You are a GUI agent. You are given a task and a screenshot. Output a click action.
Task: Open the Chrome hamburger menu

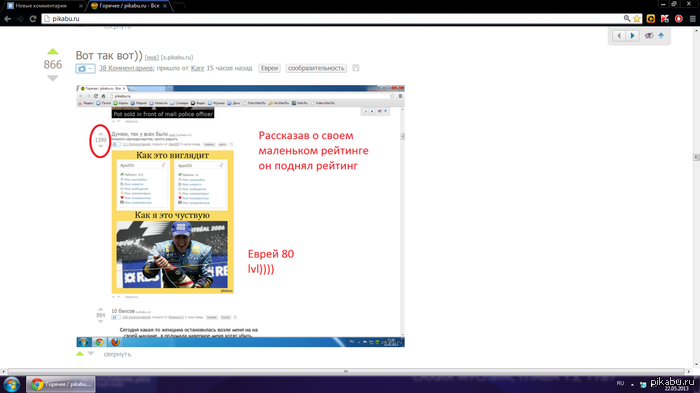point(692,19)
